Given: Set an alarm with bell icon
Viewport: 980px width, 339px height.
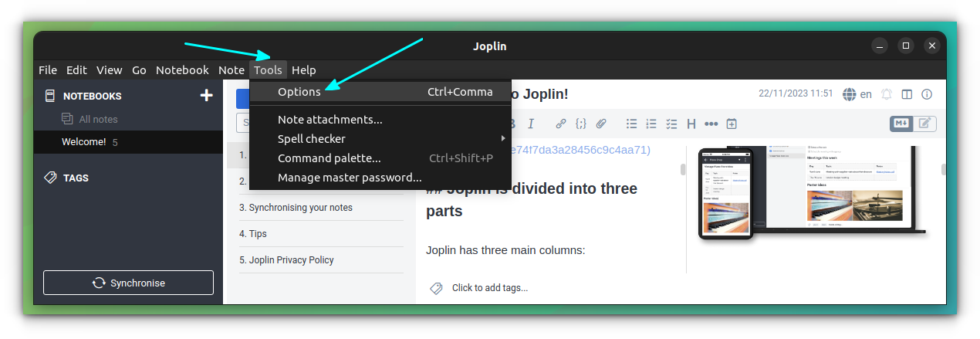Looking at the screenshot, I should click(x=887, y=94).
